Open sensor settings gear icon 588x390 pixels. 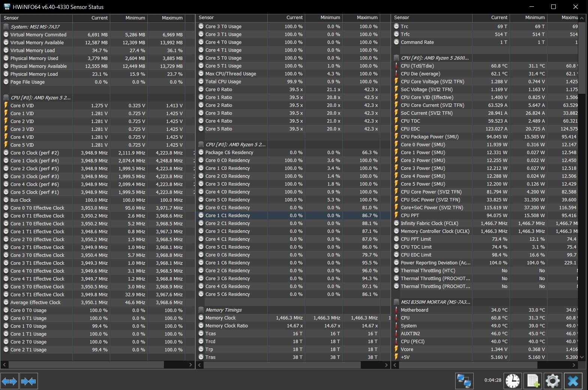(553, 381)
